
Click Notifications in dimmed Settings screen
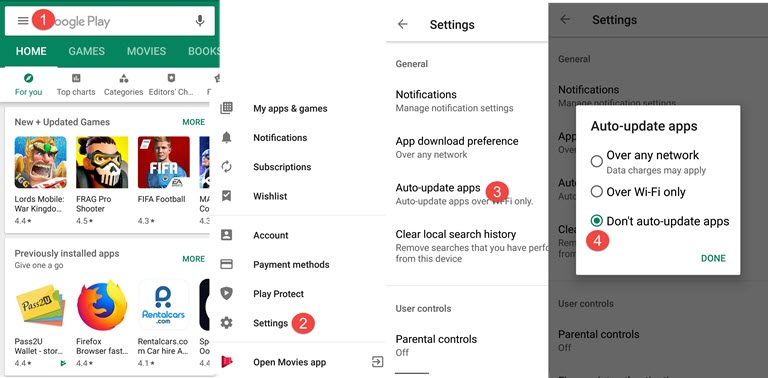589,90
